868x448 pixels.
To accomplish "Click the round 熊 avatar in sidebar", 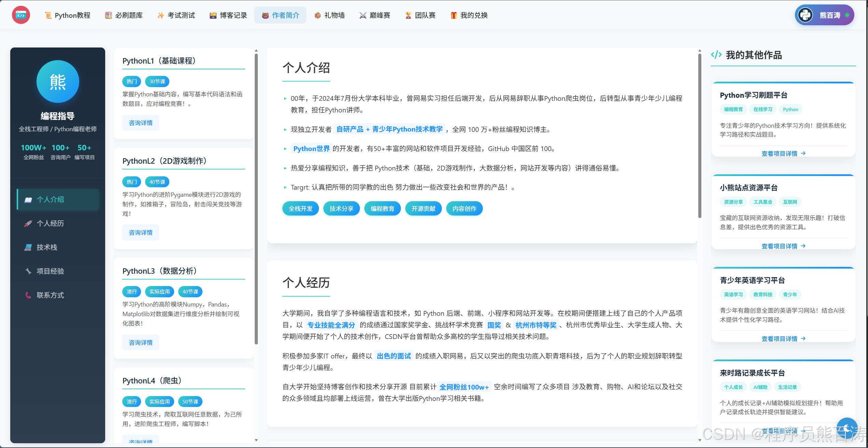I will 58,82.
